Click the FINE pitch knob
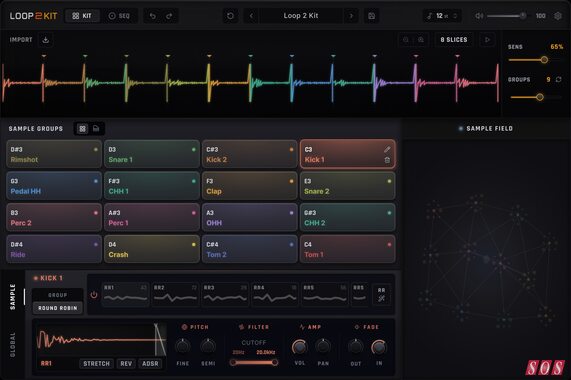571x380 pixels. [183, 346]
